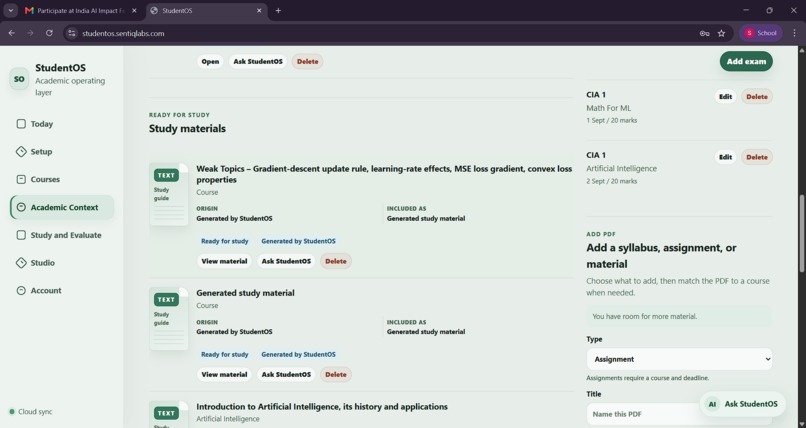Ask StudentOS about Weak Topics guide
This screenshot has width=806, height=428.
286,261
